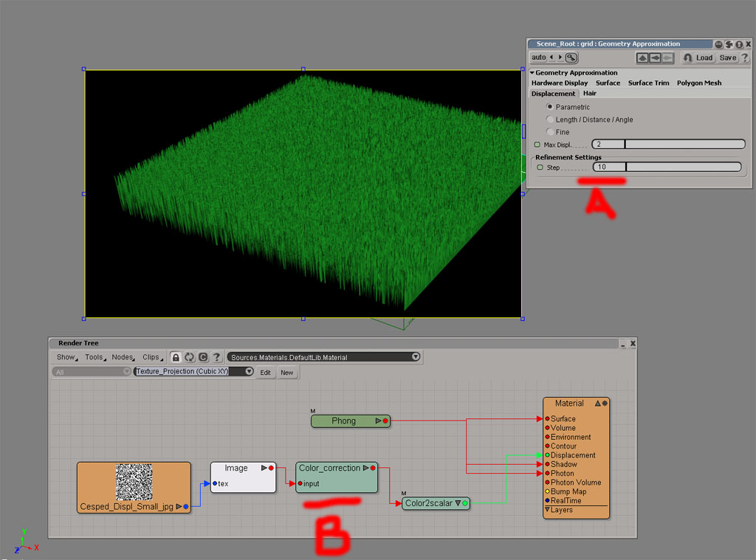Click Surface input port on Material node
Image resolution: width=756 pixels, height=560 pixels.
point(547,419)
